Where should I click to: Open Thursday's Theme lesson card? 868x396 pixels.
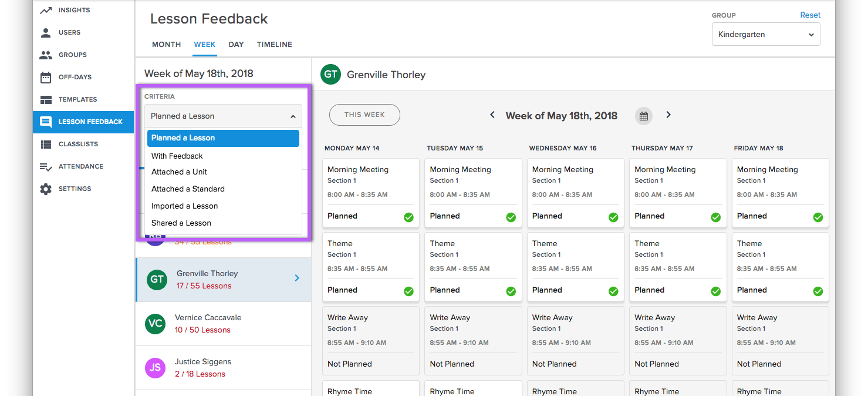point(678,267)
